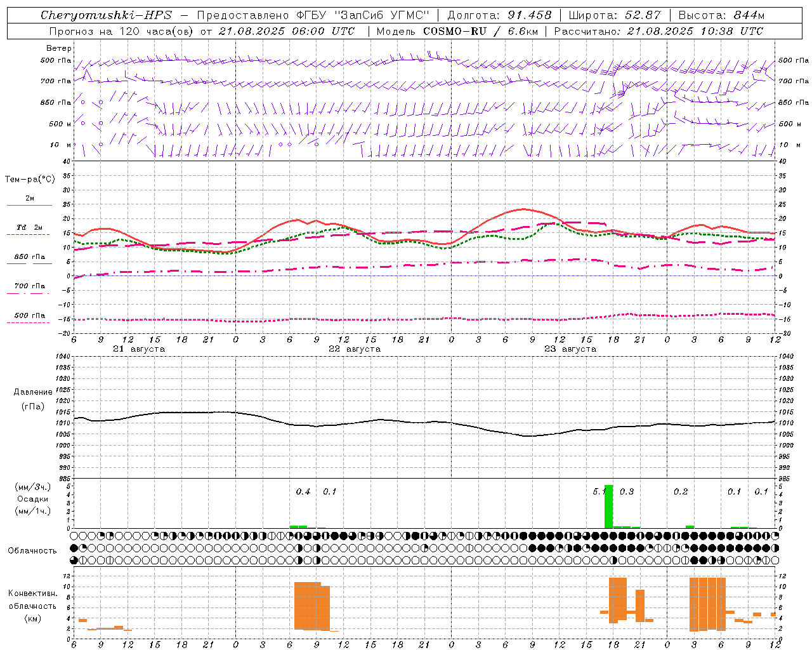Click the "0.1" value right beside "0.4"
The width and height of the screenshot is (812, 650).
330,492
